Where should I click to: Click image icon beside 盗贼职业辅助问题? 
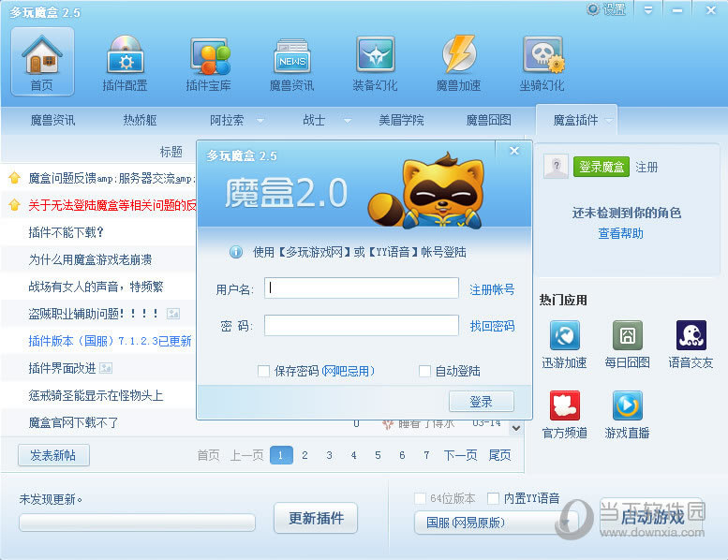click(x=173, y=314)
